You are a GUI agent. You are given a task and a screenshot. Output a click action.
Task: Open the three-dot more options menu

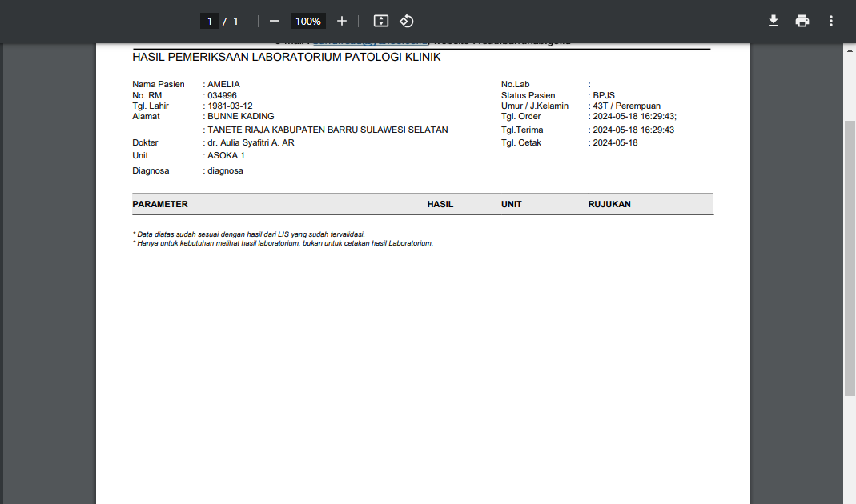click(x=830, y=20)
